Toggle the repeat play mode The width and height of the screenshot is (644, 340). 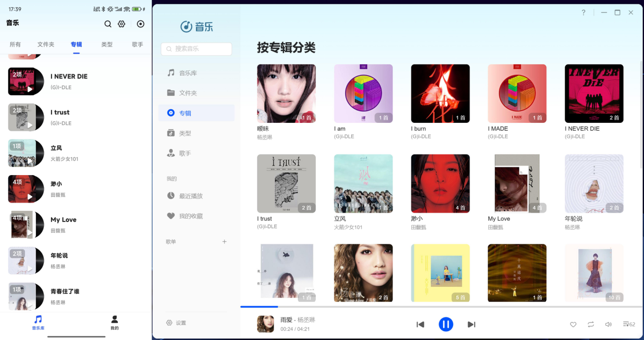click(x=591, y=325)
